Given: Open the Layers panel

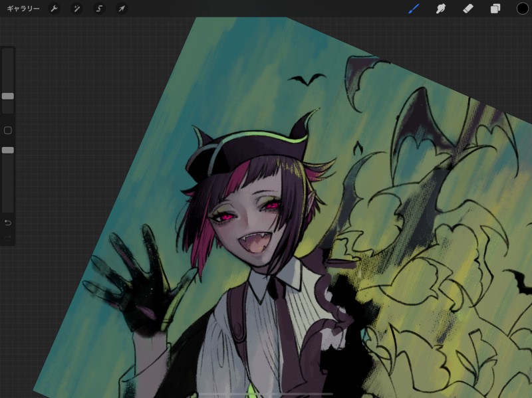Looking at the screenshot, I should 495,9.
